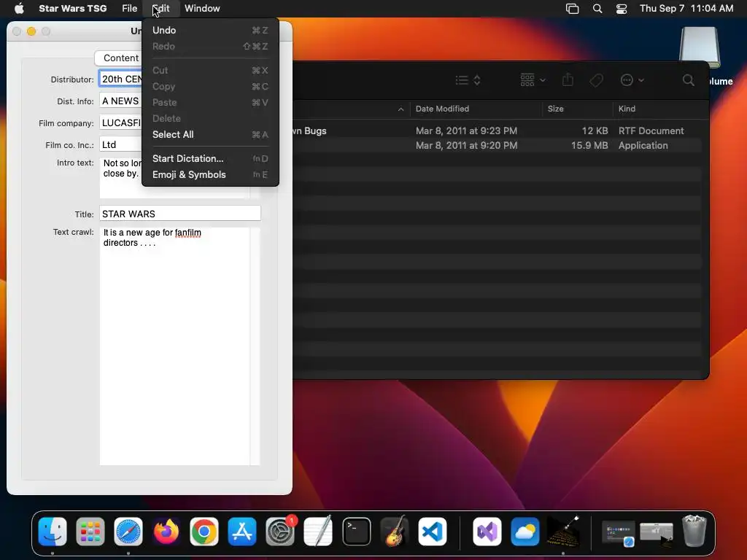Viewport: 747px width, 560px height.
Task: Open the Window menu
Action: (x=202, y=8)
